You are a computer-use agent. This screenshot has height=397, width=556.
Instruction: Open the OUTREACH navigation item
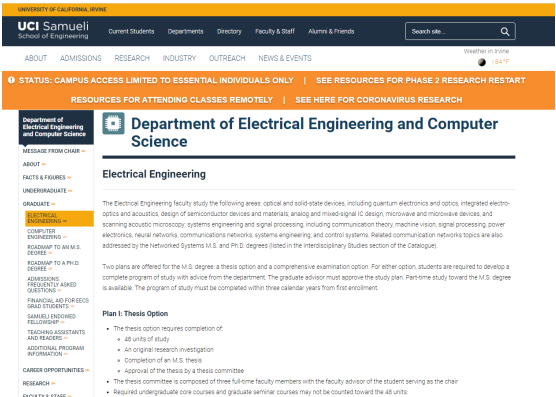click(x=227, y=58)
